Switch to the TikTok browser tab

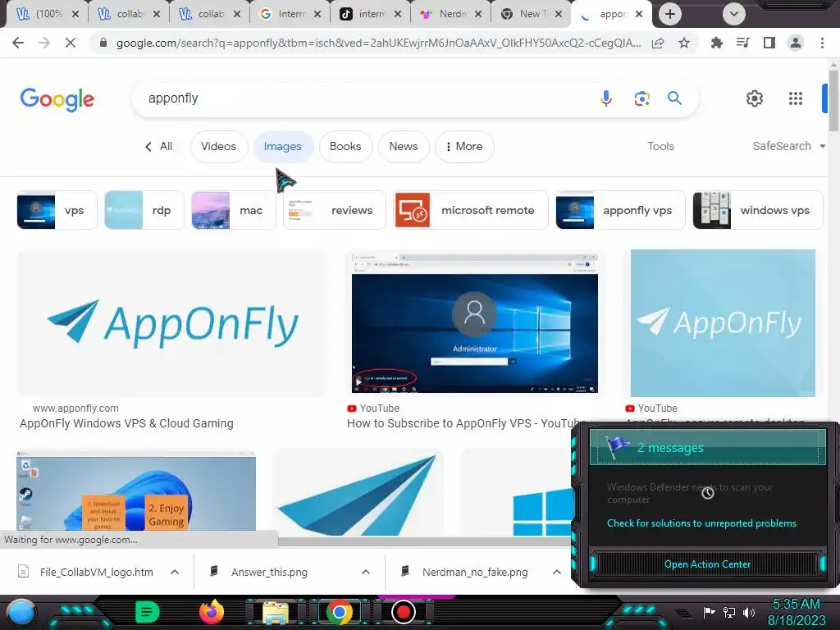pos(370,14)
